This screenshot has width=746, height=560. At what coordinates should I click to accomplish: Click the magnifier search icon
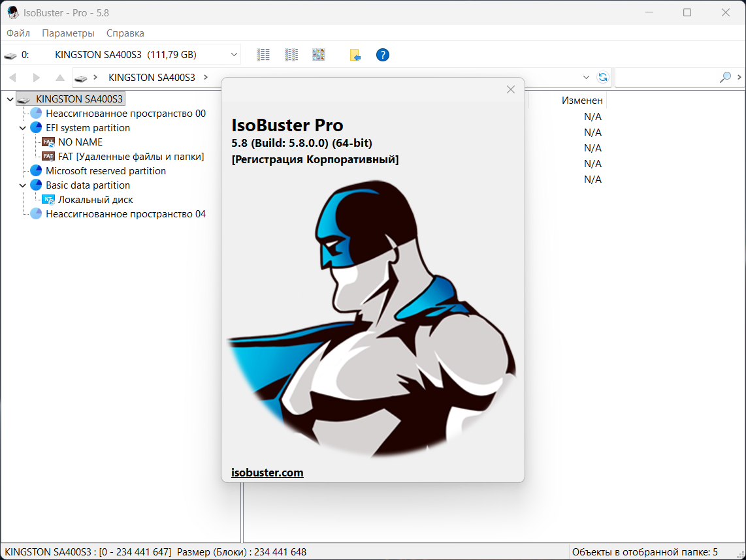click(x=725, y=78)
